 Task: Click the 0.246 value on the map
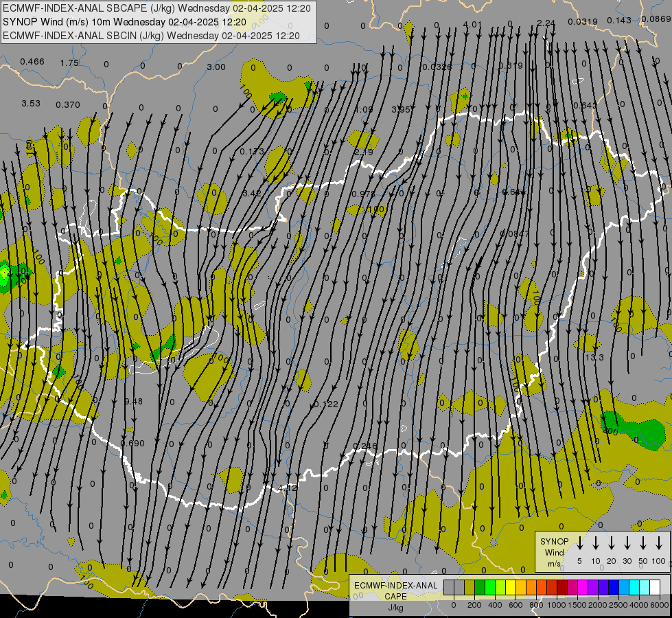[x=365, y=446]
